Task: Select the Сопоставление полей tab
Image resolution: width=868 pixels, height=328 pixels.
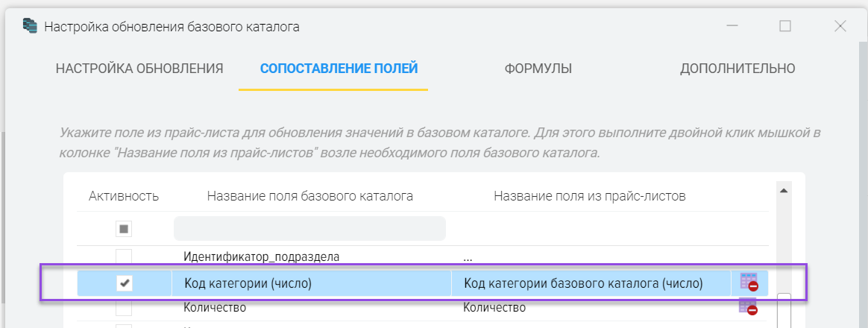Action: (x=339, y=69)
